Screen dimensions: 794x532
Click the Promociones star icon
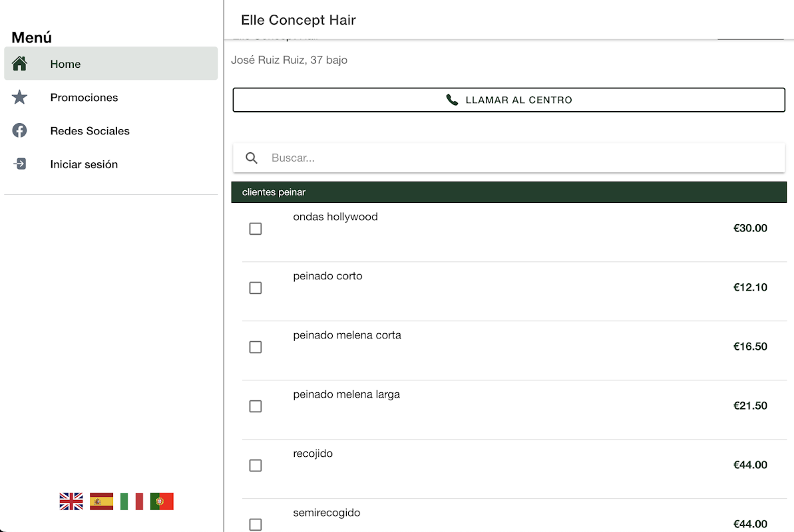pos(20,98)
